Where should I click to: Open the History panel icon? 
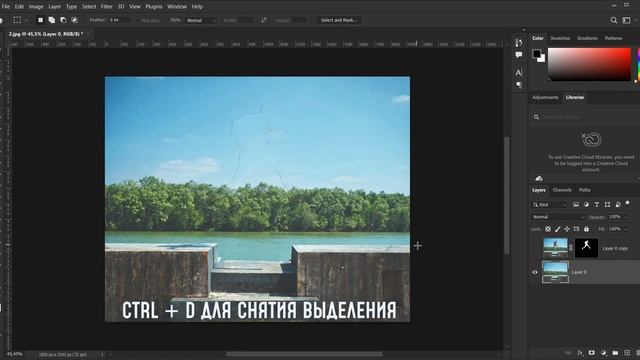point(519,43)
